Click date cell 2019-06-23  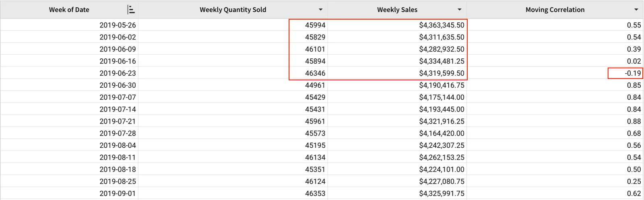(69, 73)
